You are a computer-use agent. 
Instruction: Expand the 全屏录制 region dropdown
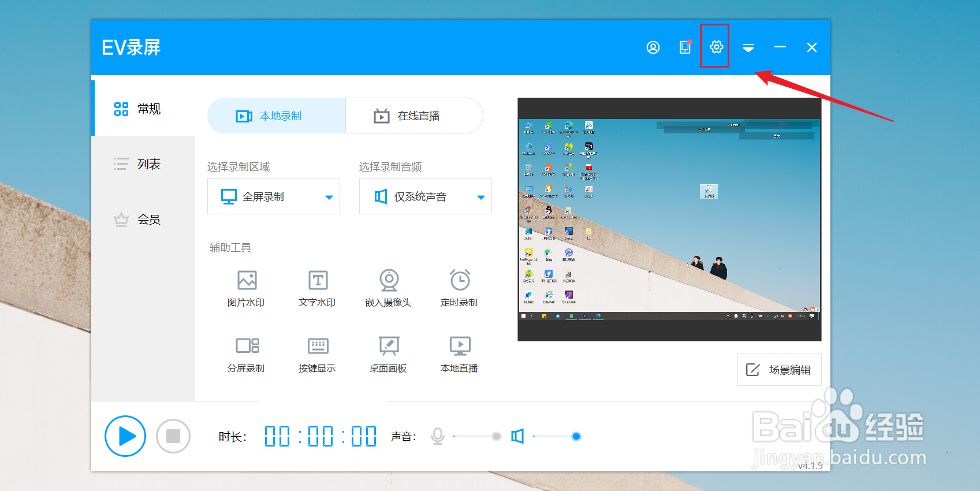274,196
